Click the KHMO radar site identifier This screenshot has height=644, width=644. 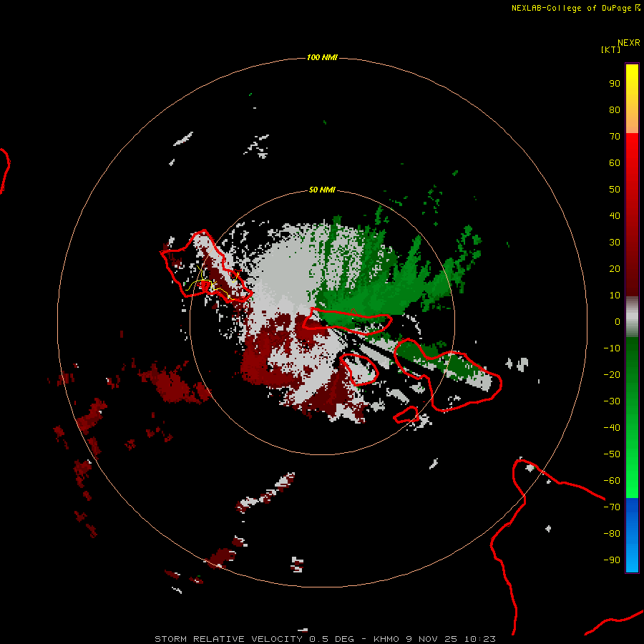[x=386, y=639]
